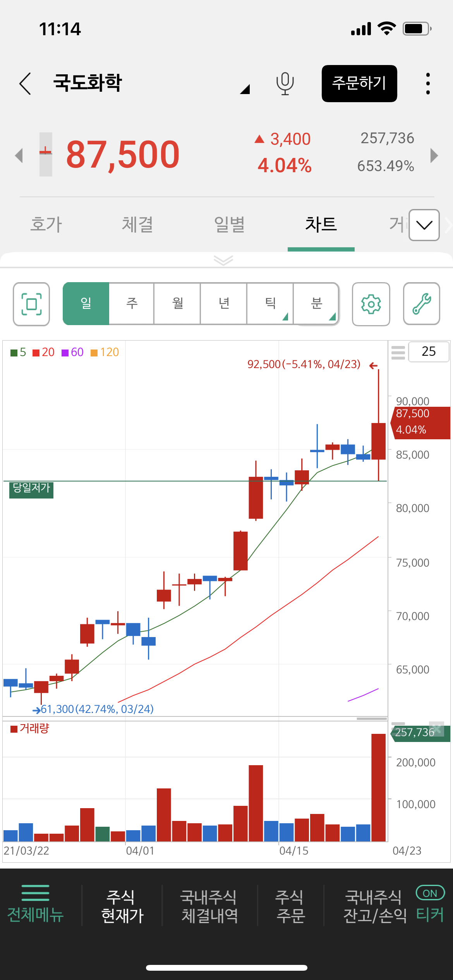
Task: Open stock selector triangle next to 국도화학
Action: tap(245, 89)
